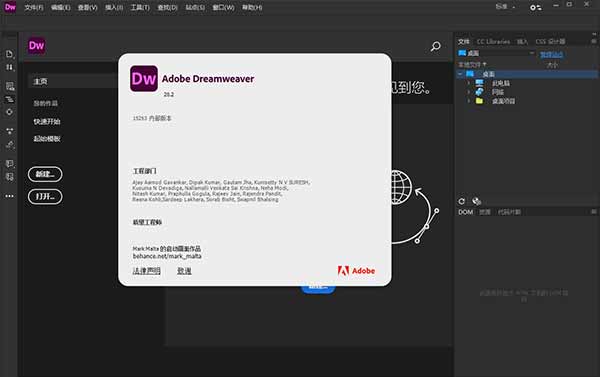
Task: Switch to the CSS 设计器 tab
Action: point(550,41)
